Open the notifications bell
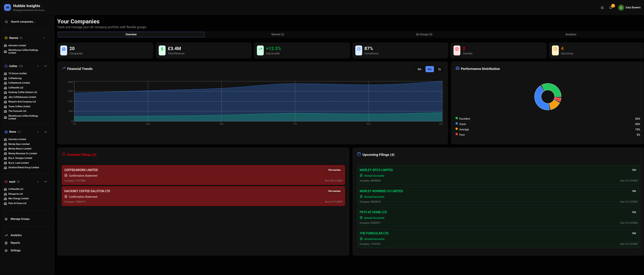This screenshot has width=644, height=275. [x=611, y=8]
